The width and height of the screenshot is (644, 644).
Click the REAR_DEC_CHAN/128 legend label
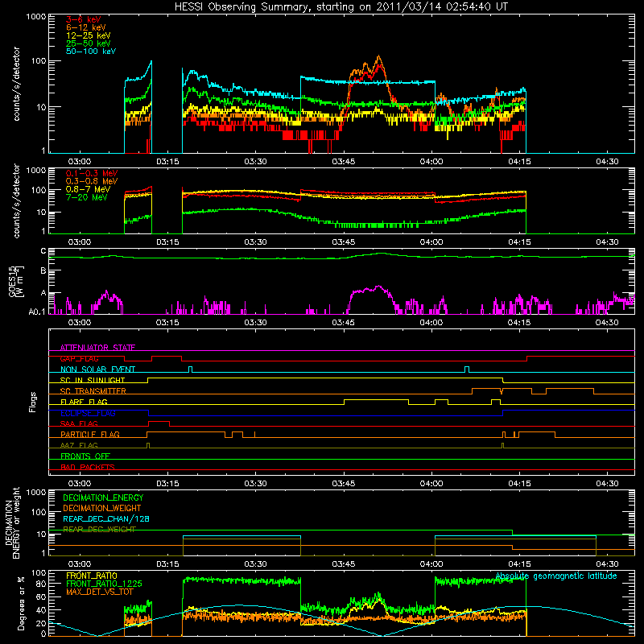click(x=106, y=518)
